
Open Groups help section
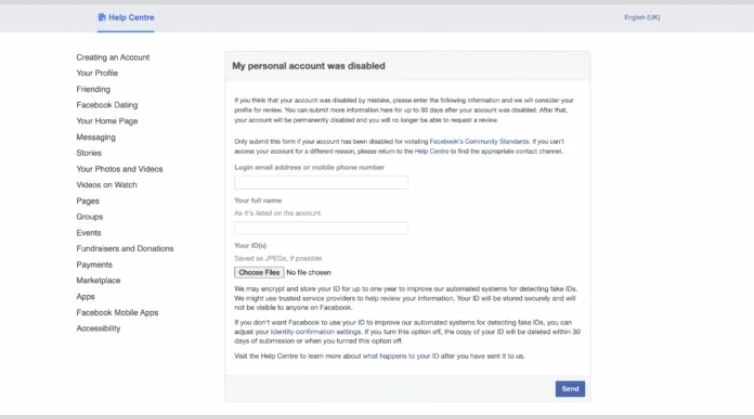tap(89, 217)
